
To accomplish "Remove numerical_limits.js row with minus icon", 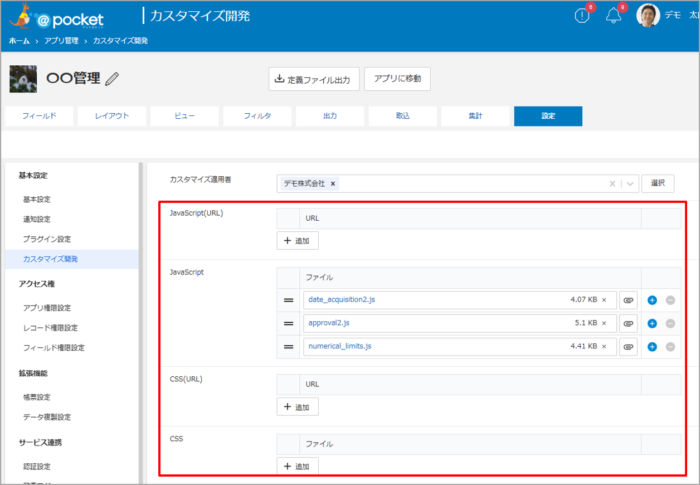I will [x=670, y=346].
